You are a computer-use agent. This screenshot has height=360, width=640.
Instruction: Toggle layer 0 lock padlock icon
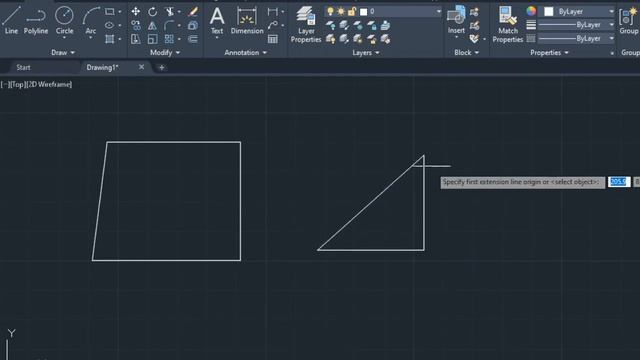(351, 11)
